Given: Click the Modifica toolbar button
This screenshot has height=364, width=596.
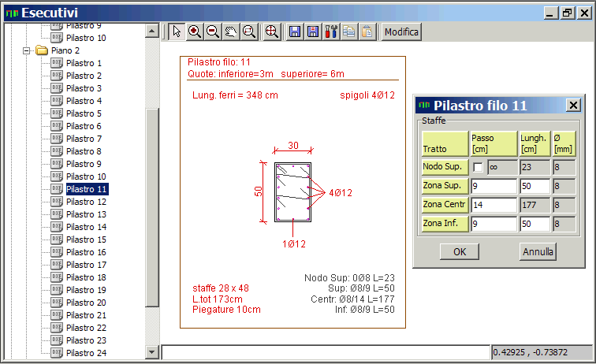Looking at the screenshot, I should click(x=401, y=32).
